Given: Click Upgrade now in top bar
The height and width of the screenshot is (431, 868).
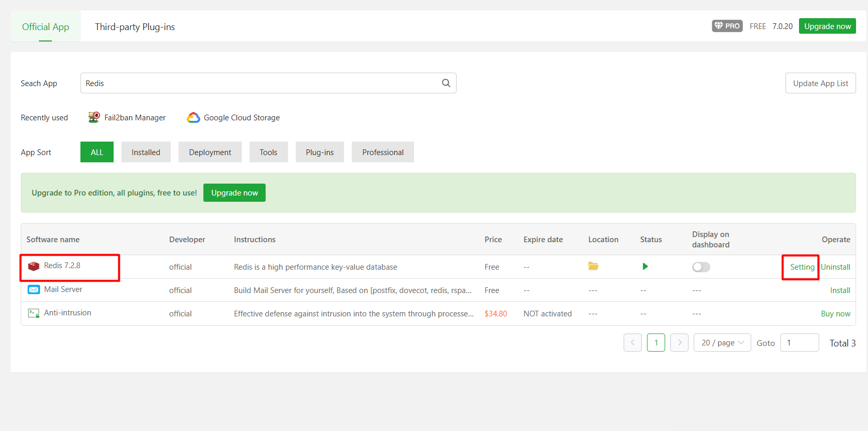Looking at the screenshot, I should click(827, 26).
